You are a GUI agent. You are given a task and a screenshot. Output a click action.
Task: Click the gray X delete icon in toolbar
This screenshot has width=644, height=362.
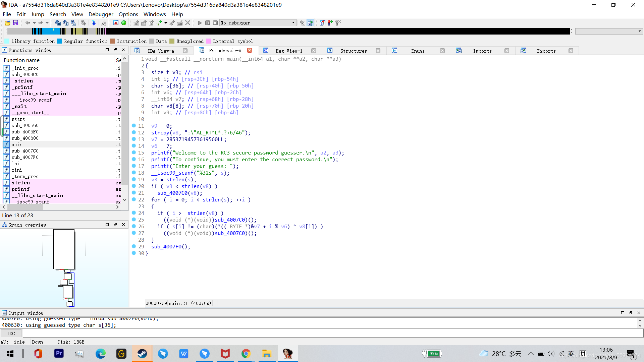188,23
